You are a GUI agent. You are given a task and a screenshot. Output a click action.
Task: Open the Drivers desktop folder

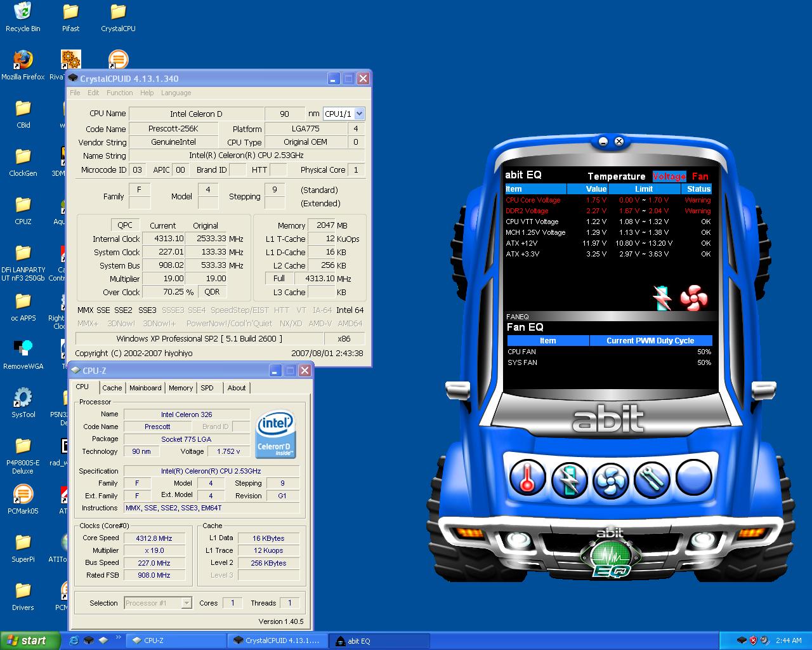23,596
